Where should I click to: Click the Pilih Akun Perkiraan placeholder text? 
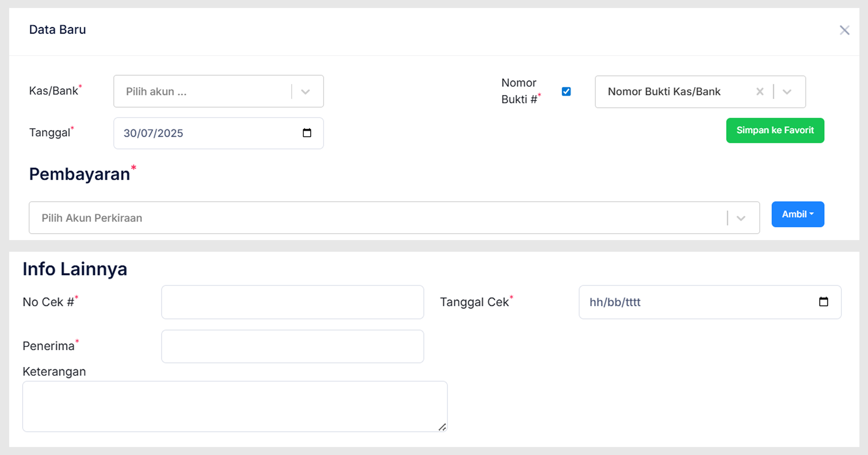pyautogui.click(x=92, y=218)
